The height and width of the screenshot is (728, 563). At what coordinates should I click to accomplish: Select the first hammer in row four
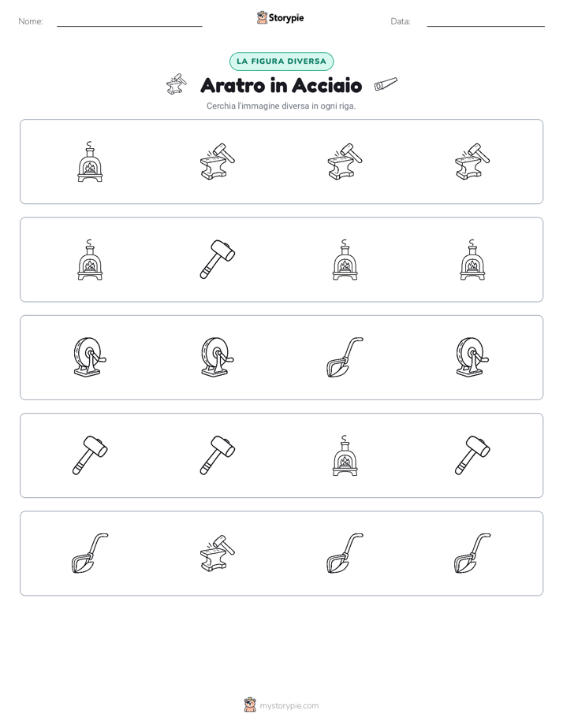[90, 455]
